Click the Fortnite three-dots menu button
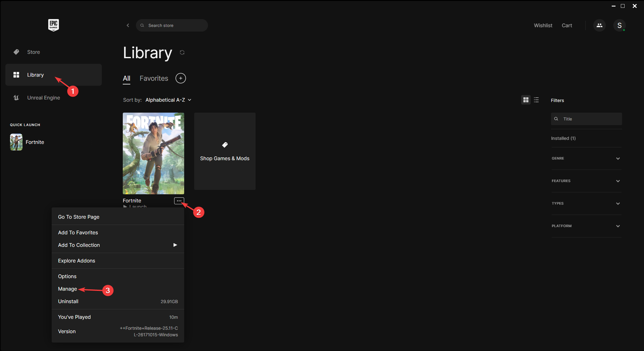The width and height of the screenshot is (644, 351). [x=179, y=201]
